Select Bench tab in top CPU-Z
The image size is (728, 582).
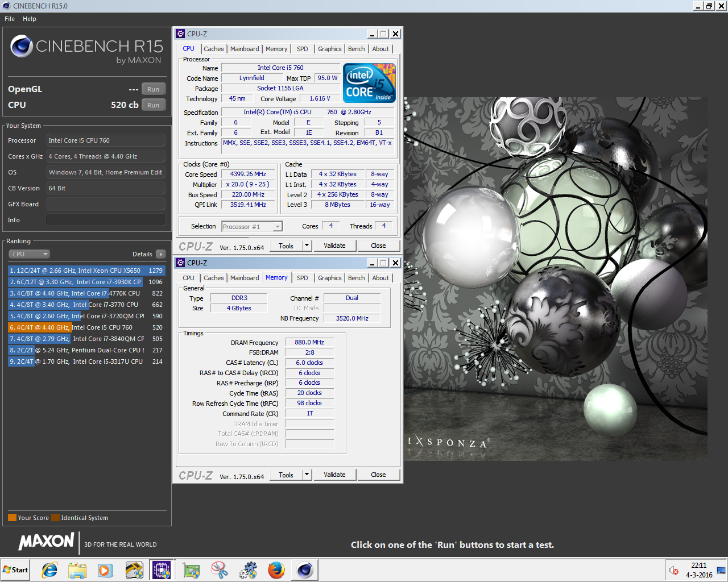[x=357, y=49]
